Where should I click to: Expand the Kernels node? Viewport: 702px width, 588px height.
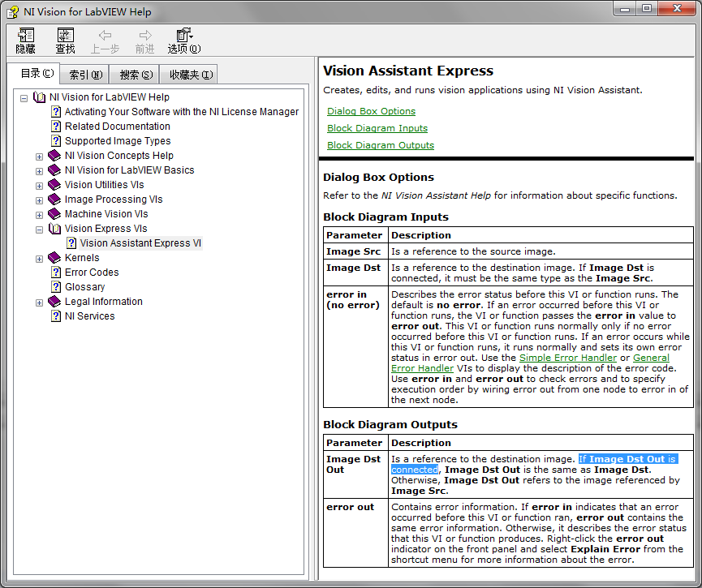[x=40, y=259]
